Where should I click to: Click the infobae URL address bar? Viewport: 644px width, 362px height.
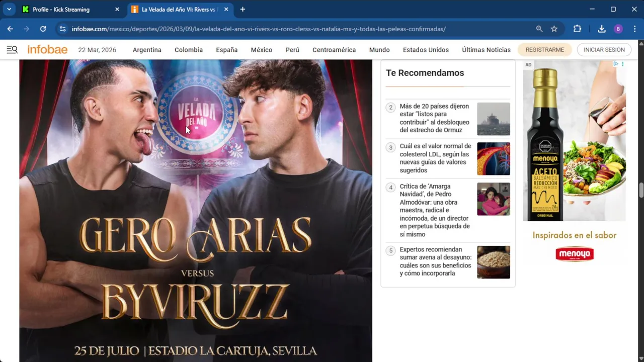coord(259,29)
